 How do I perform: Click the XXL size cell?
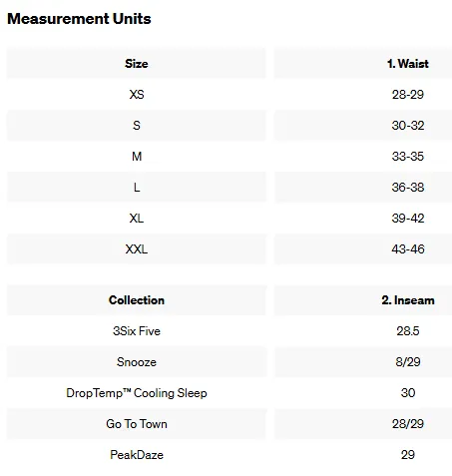click(x=137, y=249)
